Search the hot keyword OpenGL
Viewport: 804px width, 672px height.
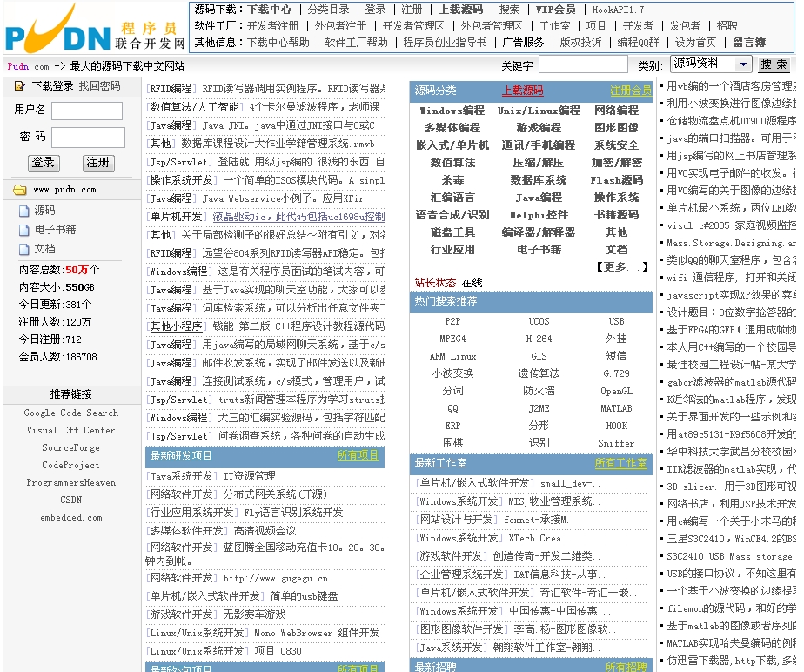pyautogui.click(x=616, y=392)
